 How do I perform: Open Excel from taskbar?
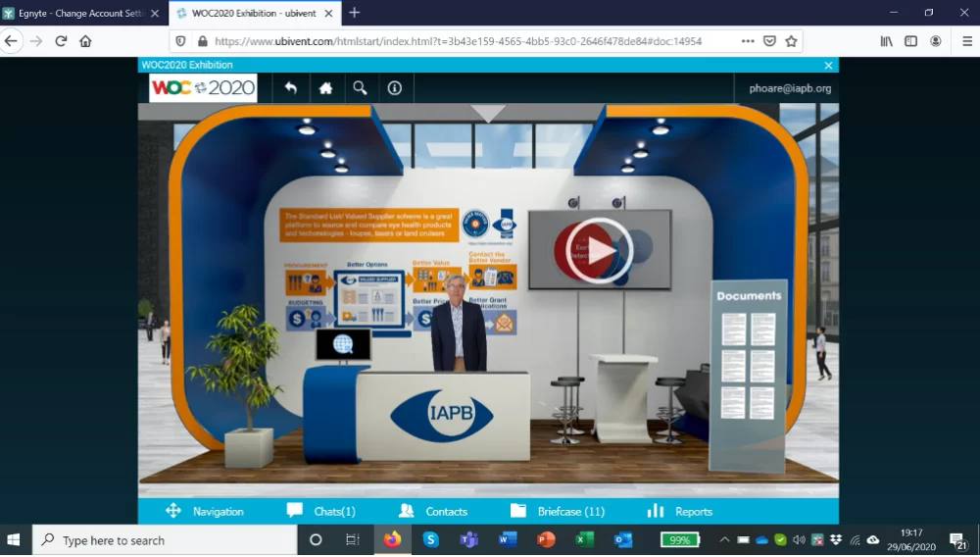pos(584,540)
